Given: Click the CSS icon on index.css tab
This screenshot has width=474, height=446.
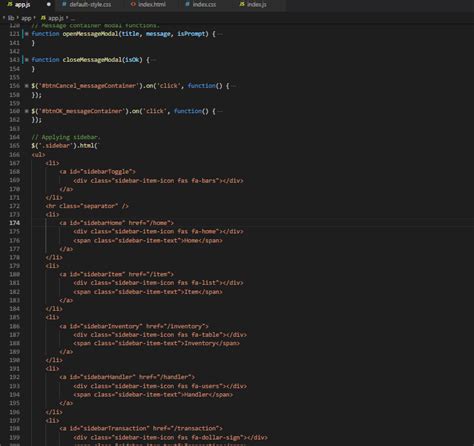Looking at the screenshot, I should 188,4.
